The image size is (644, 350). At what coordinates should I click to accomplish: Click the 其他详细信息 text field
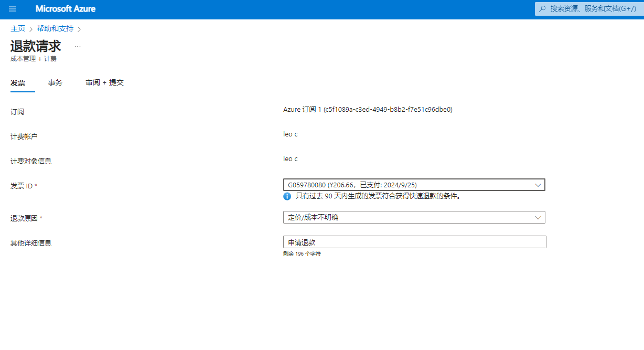pyautogui.click(x=415, y=242)
